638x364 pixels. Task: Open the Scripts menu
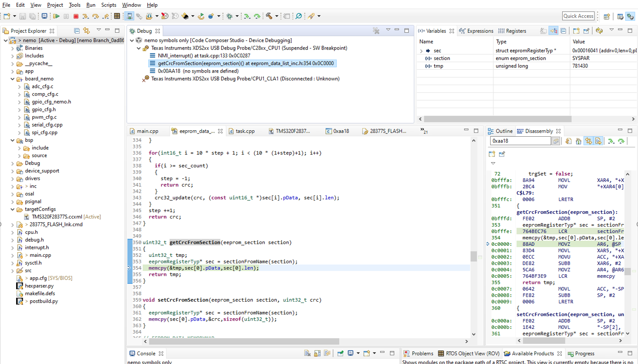109,5
